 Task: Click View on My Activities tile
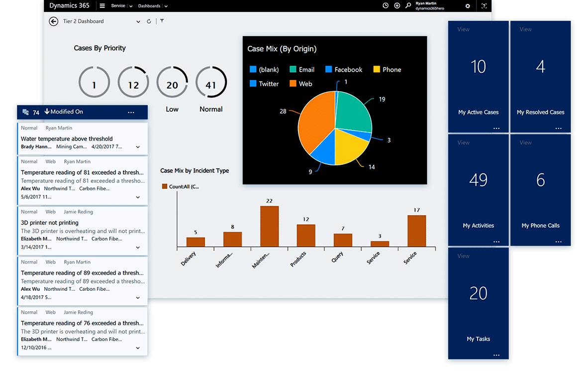463,143
